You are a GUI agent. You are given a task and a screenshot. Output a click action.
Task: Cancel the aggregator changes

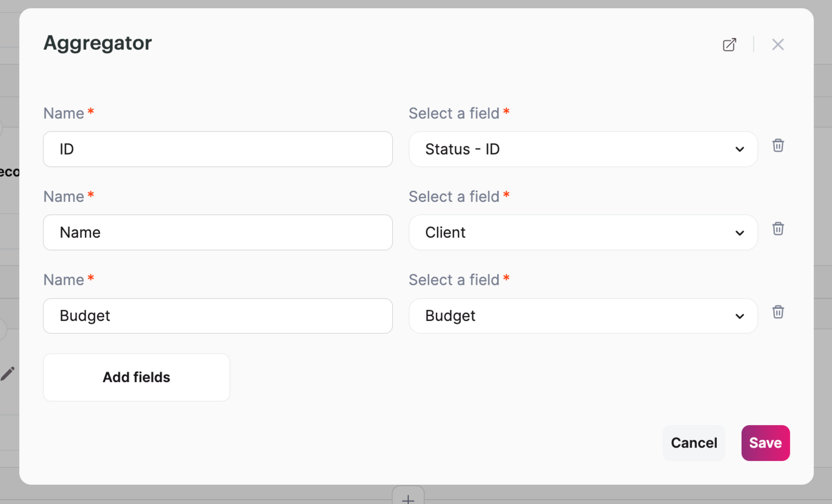693,442
